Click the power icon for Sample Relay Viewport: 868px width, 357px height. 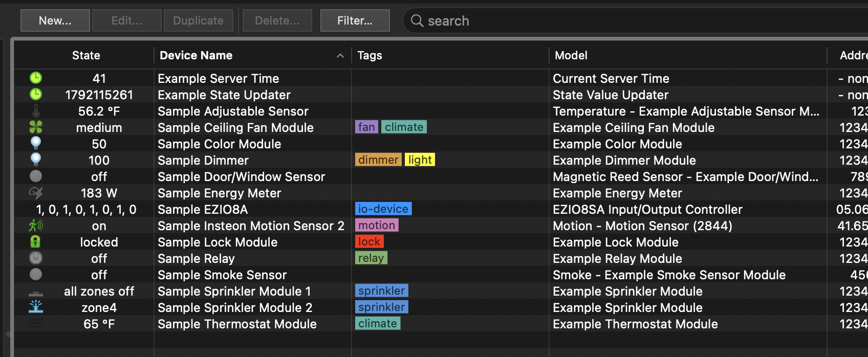36,258
